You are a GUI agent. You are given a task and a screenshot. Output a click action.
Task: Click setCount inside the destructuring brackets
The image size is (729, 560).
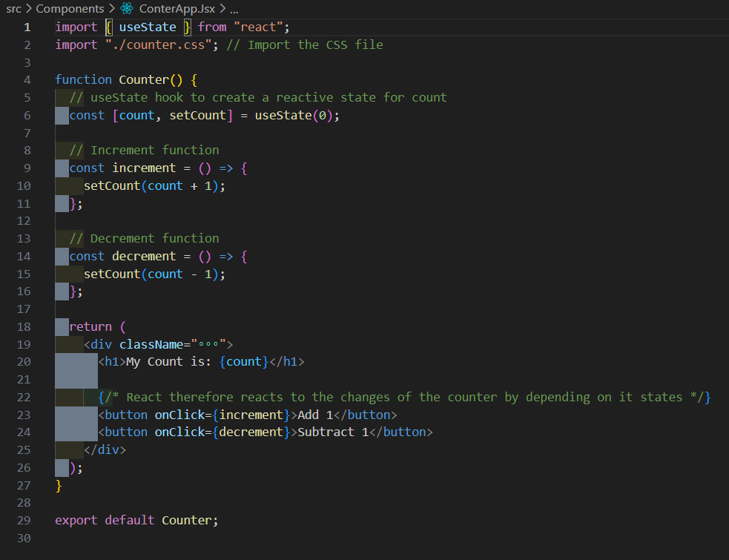[197, 115]
